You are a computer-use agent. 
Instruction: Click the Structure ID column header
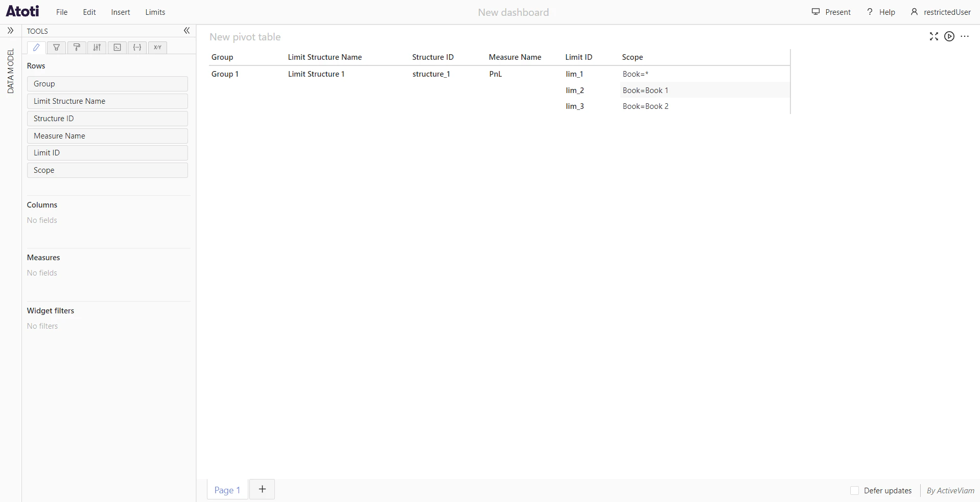pyautogui.click(x=433, y=57)
